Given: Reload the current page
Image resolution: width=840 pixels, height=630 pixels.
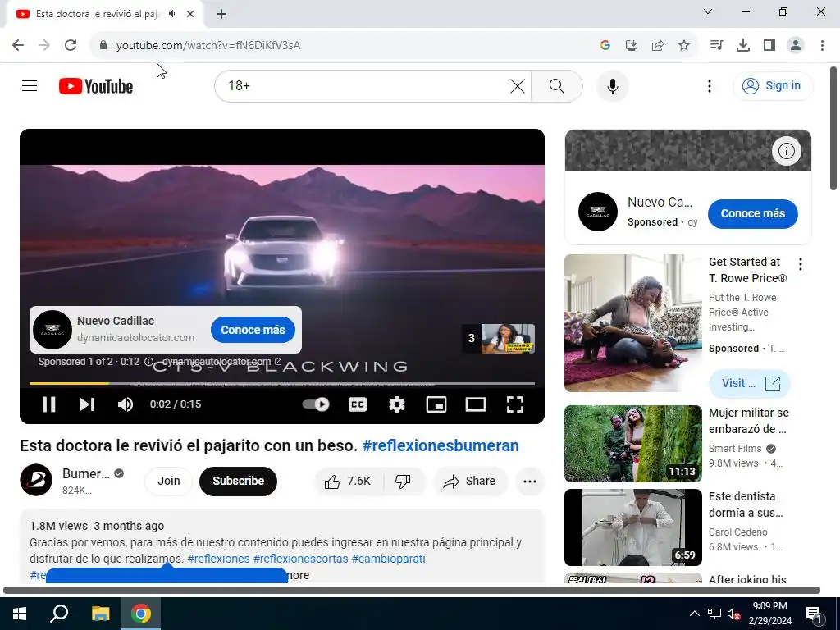Looking at the screenshot, I should pos(71,45).
